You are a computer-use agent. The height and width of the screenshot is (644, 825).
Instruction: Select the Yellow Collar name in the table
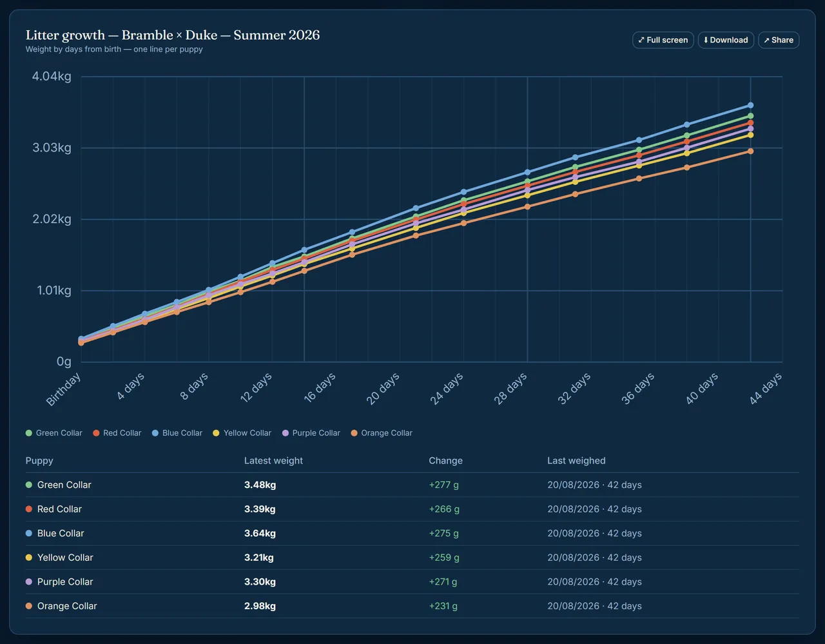tap(65, 558)
